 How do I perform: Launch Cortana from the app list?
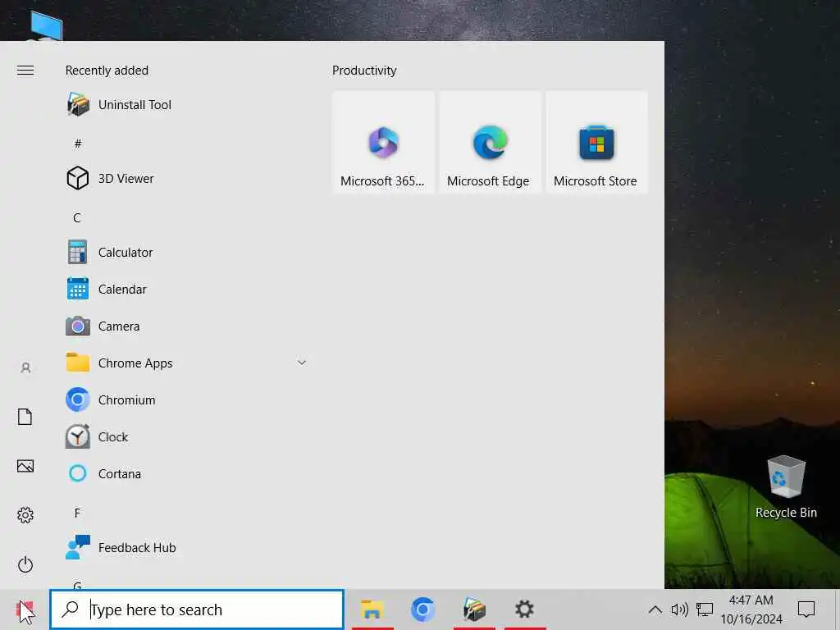(x=185, y=474)
